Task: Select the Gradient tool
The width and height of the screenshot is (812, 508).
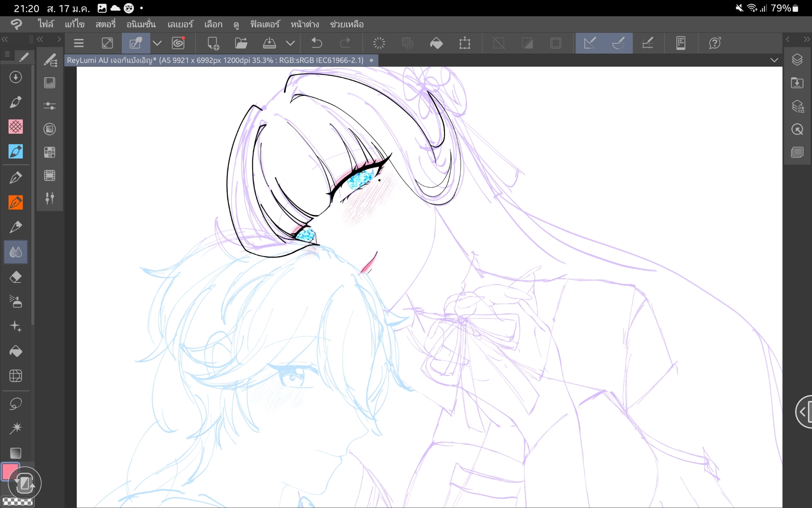Action: pos(15,453)
